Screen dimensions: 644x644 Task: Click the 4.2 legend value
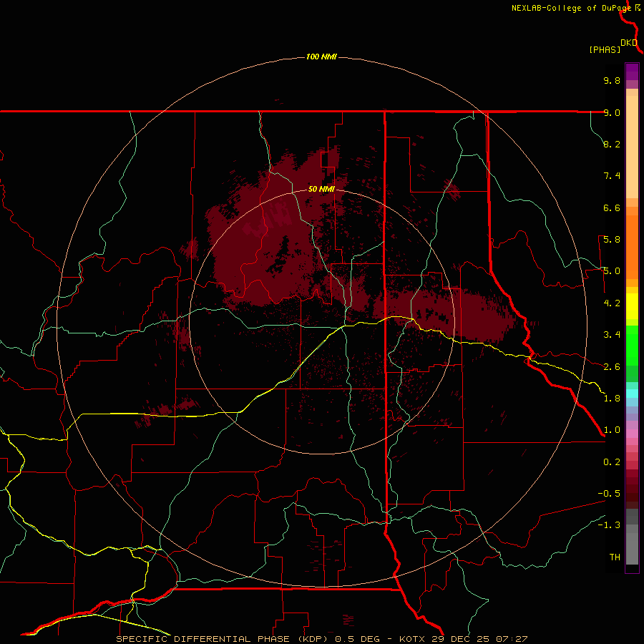(612, 303)
